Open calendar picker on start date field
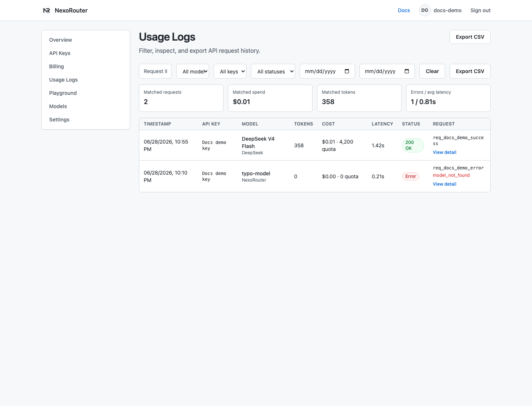Viewport: 532px width, 406px height. 347,71
